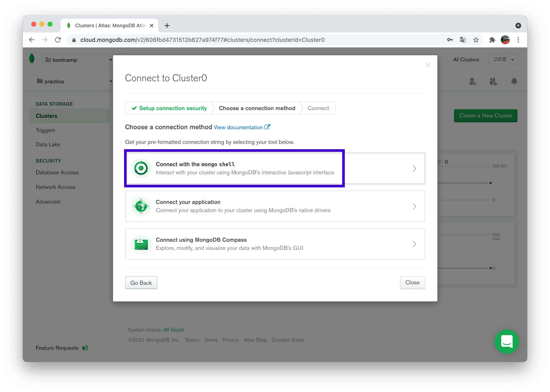Screen dimensions: 550x392
Task: Click the notification bell icon
Action: click(514, 81)
